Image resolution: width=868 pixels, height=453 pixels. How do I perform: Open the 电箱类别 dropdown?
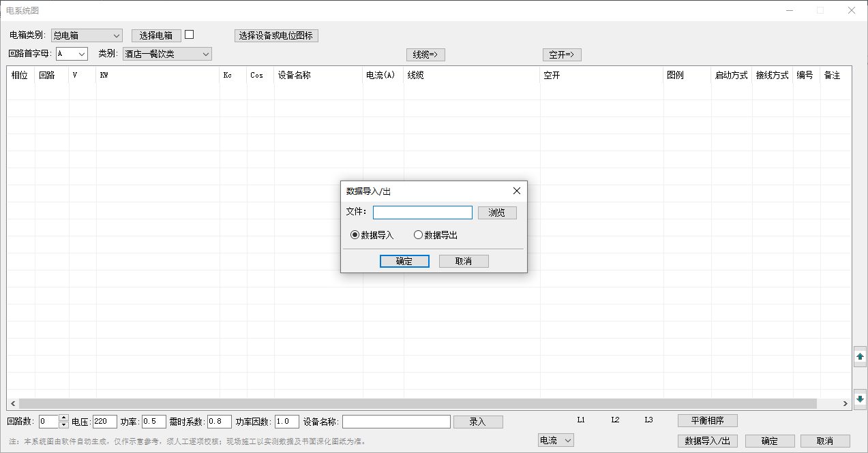tap(87, 35)
